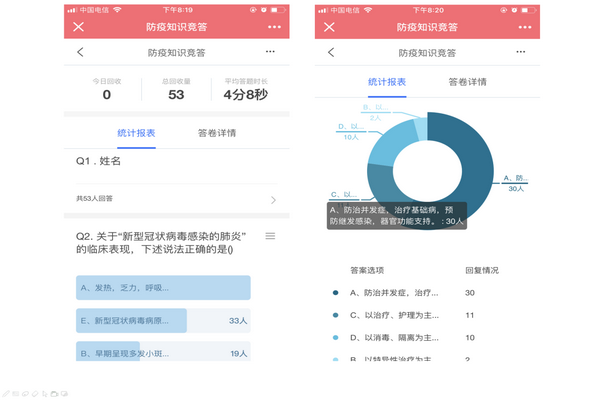The width and height of the screenshot is (600, 400).
Task: Close the left phone's mini-program with X
Action: click(x=75, y=28)
